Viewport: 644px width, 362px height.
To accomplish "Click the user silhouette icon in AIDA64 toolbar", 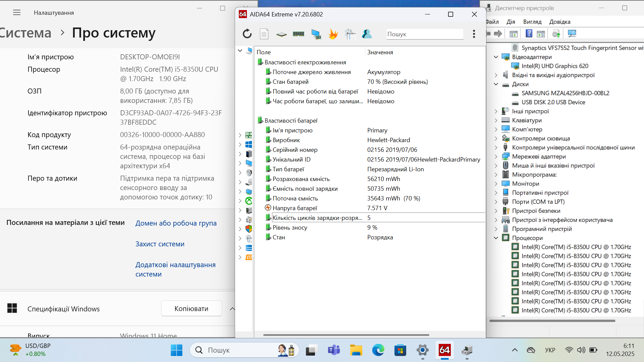I will coord(367,34).
